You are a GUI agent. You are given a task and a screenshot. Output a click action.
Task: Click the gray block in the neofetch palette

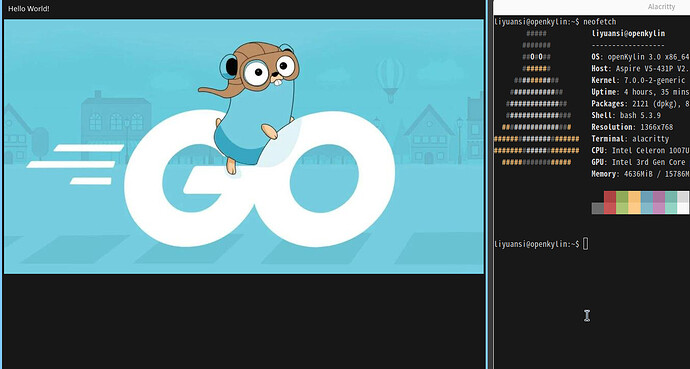tap(598, 208)
